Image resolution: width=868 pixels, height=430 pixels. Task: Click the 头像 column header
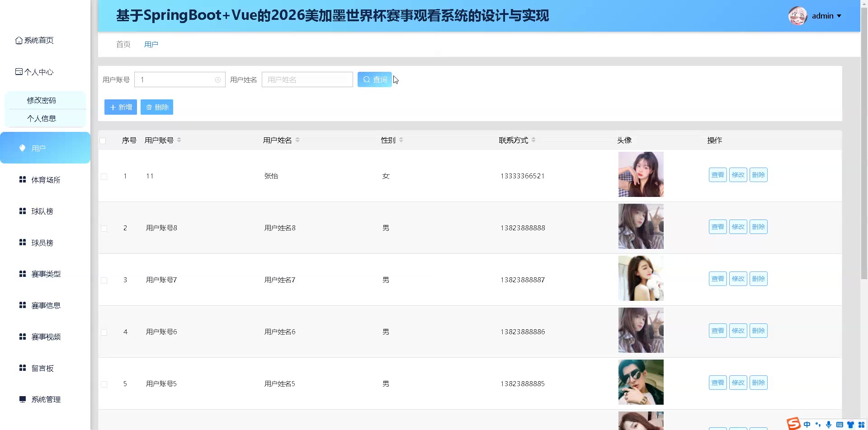(624, 140)
